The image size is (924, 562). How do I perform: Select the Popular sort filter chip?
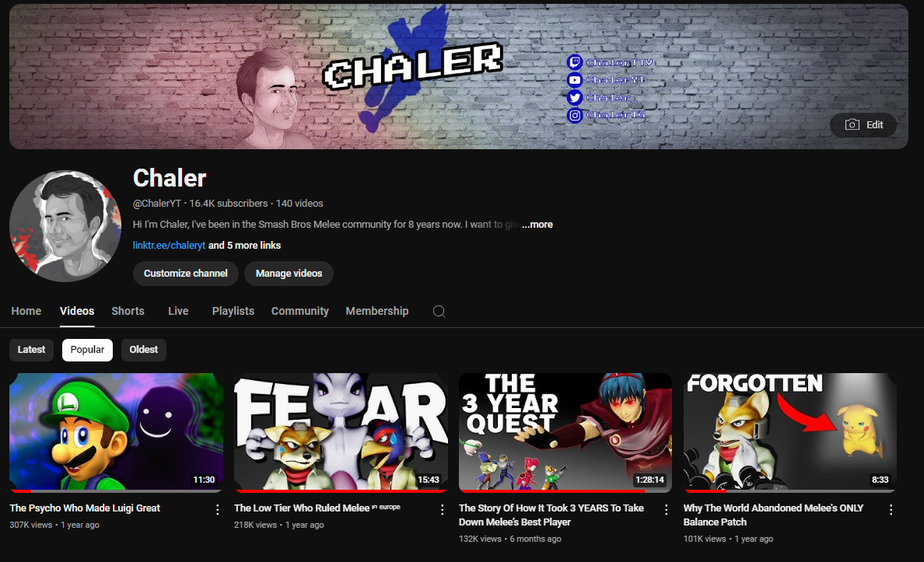[x=87, y=349]
